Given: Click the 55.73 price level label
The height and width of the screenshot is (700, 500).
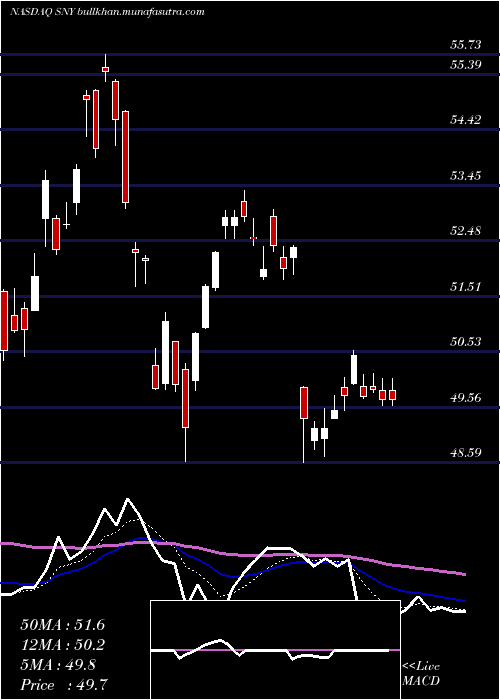Looking at the screenshot, I should click(466, 45).
